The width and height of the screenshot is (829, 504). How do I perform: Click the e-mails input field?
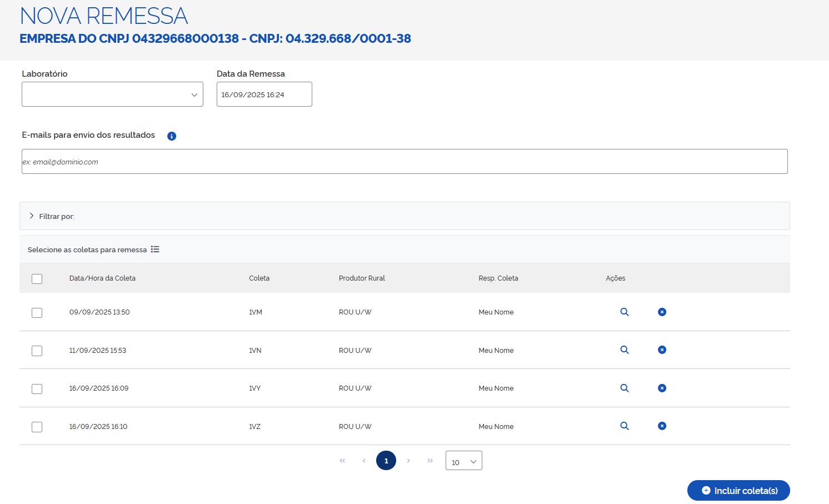click(x=404, y=162)
